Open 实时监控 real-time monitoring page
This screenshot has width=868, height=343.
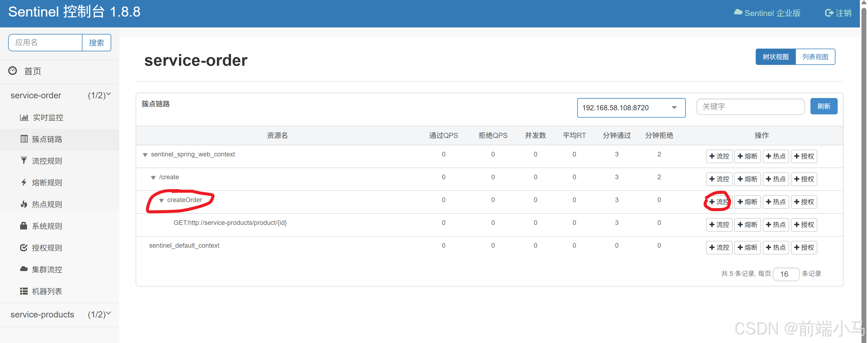click(48, 117)
